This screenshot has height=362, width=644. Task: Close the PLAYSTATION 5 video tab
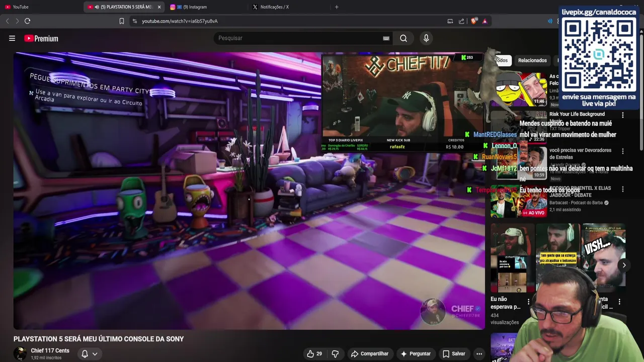tap(159, 7)
